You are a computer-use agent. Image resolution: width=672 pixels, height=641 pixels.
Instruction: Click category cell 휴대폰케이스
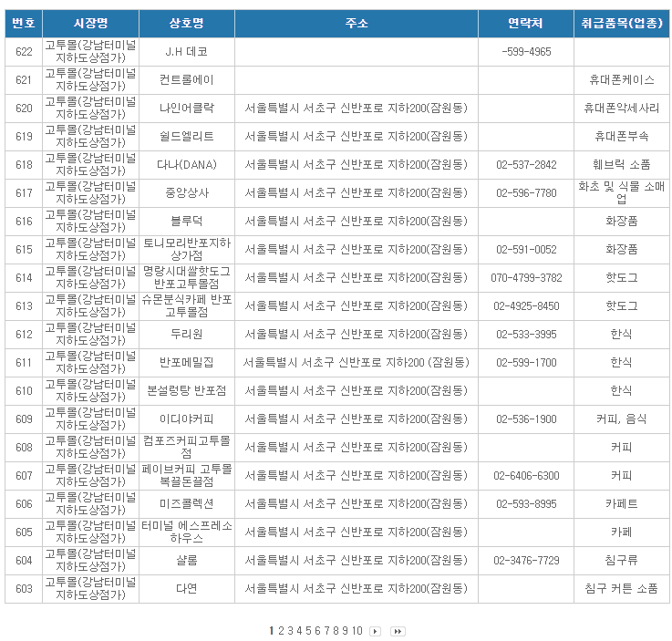(622, 80)
